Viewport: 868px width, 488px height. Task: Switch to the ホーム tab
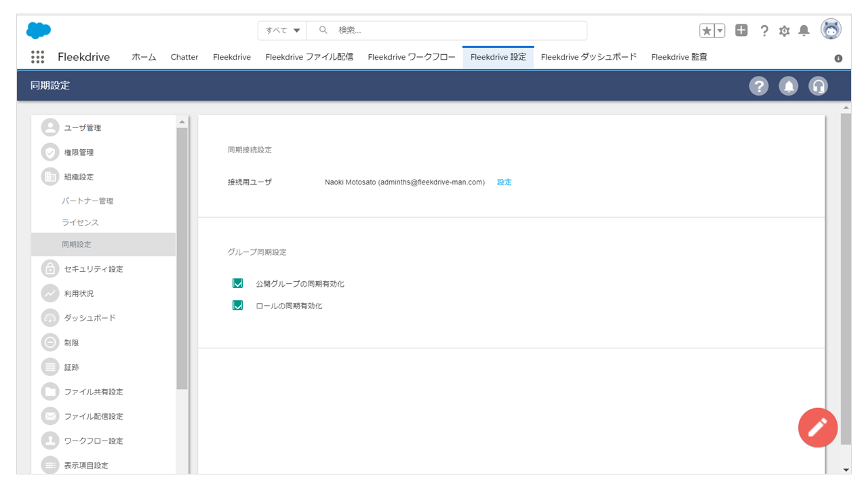pyautogui.click(x=144, y=57)
